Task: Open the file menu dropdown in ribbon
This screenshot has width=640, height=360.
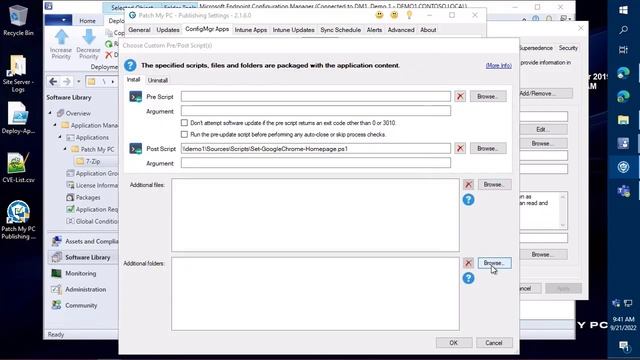Action: coord(58,20)
